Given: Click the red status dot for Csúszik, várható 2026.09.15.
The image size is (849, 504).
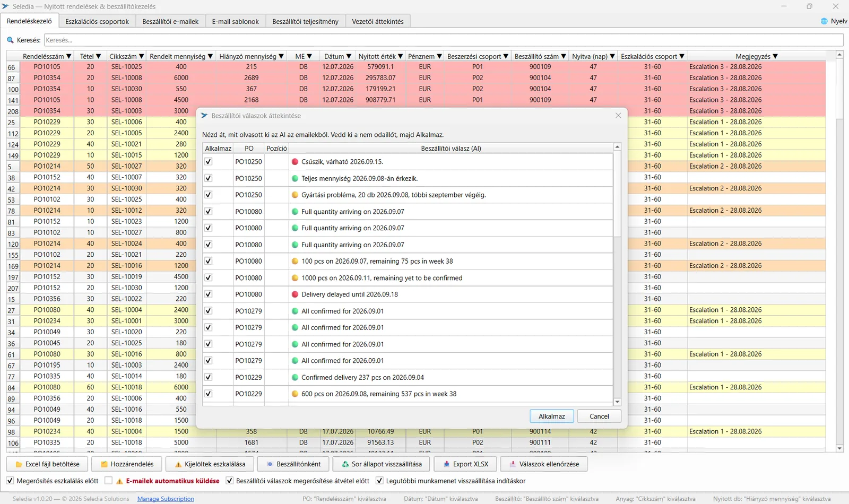Looking at the screenshot, I should pyautogui.click(x=295, y=162).
